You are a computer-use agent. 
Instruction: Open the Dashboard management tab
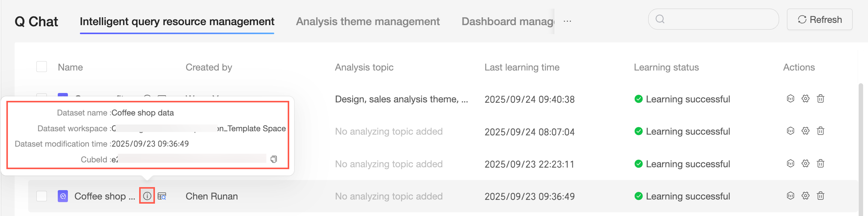tap(508, 21)
